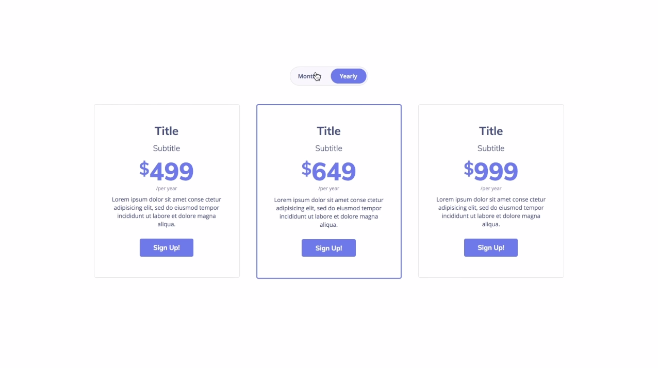Switch billing toggle to Monthly
This screenshot has height=368, width=658.
tap(310, 76)
